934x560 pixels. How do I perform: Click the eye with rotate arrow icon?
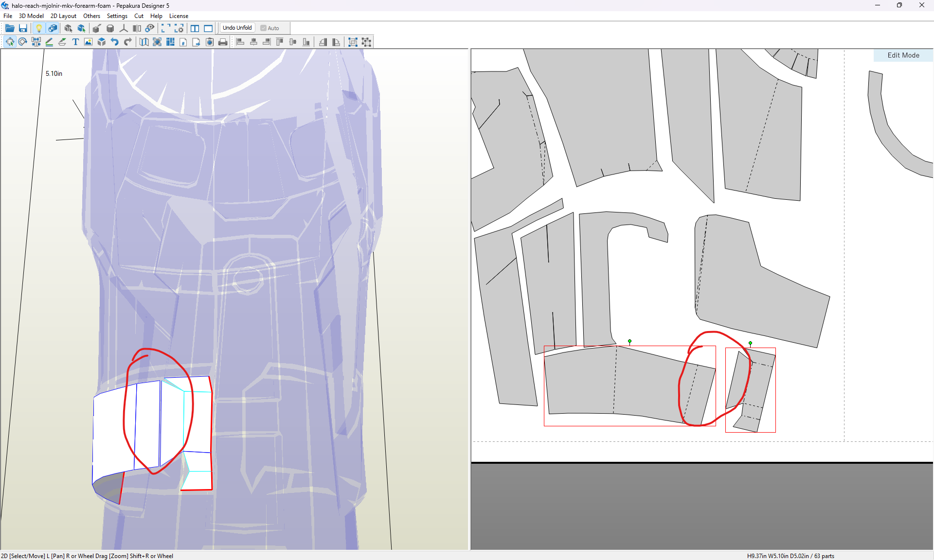(x=150, y=28)
